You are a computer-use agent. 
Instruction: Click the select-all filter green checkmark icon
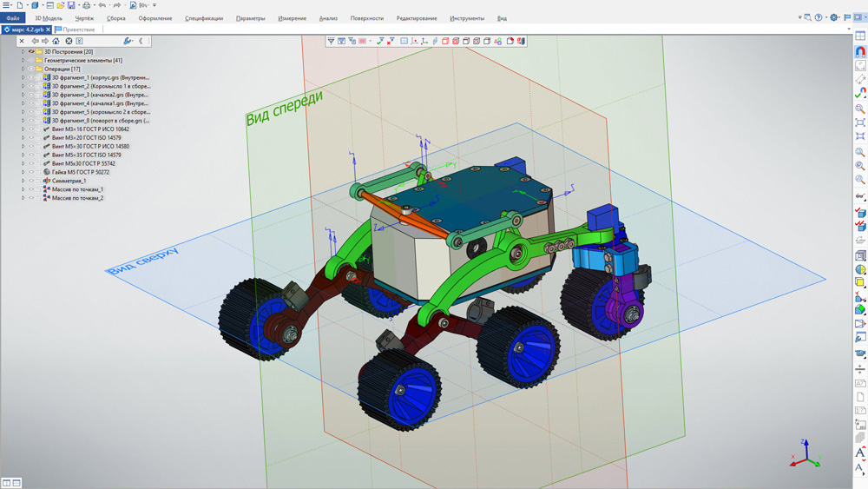point(380,41)
